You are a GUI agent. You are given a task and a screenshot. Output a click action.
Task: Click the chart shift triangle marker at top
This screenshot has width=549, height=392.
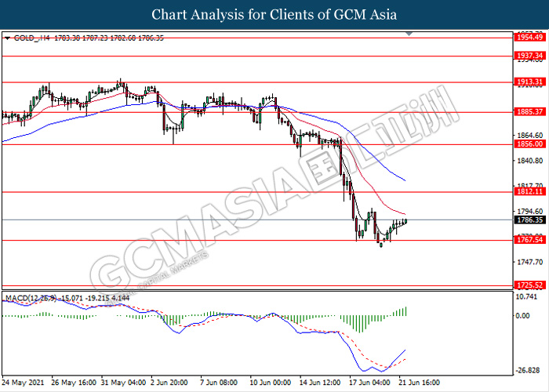(408, 34)
